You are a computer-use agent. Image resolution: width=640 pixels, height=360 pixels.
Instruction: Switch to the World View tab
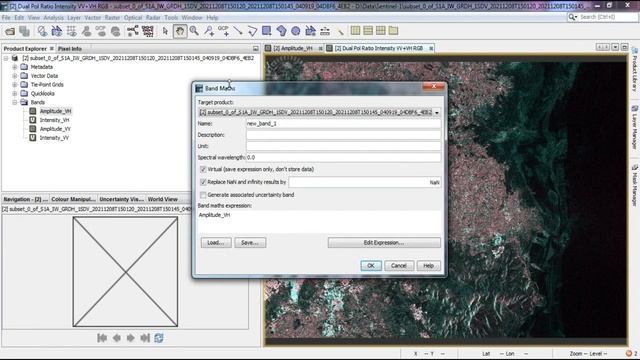[x=162, y=199]
